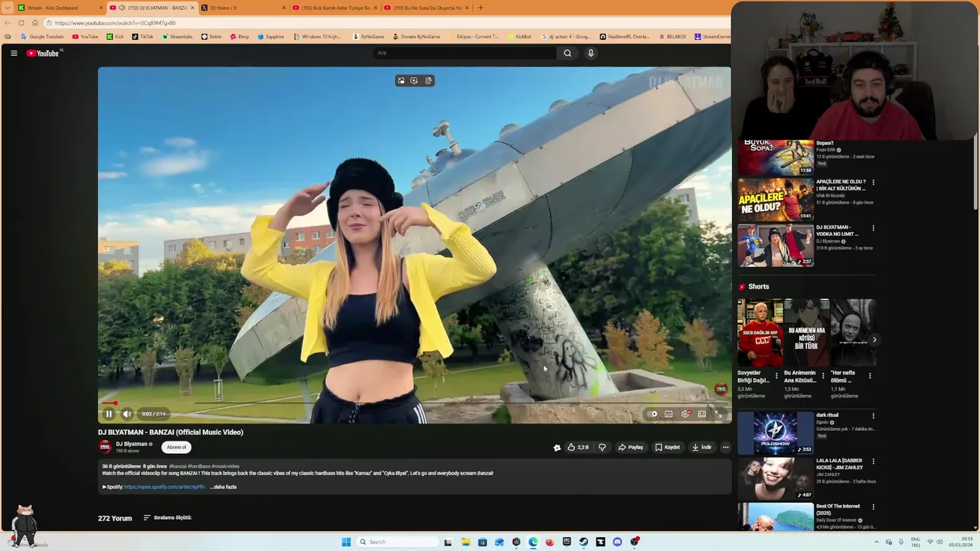Switch to the Kick Komik Anlar Türkiye tab
The height and width of the screenshot is (551, 980).
coord(335,8)
